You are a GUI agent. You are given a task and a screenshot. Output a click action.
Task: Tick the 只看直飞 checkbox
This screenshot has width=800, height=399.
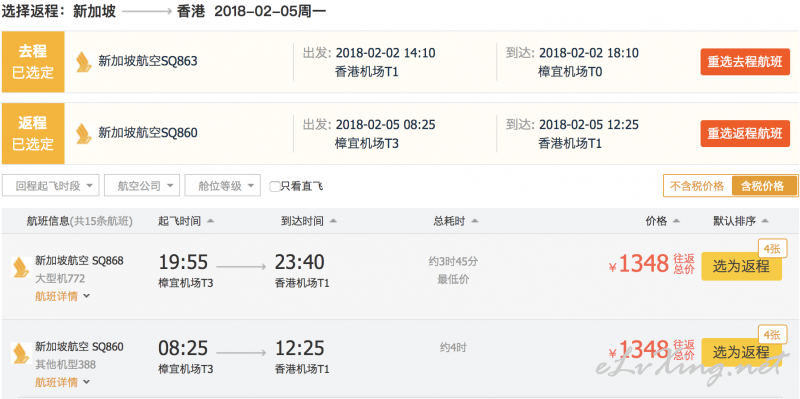tap(274, 186)
